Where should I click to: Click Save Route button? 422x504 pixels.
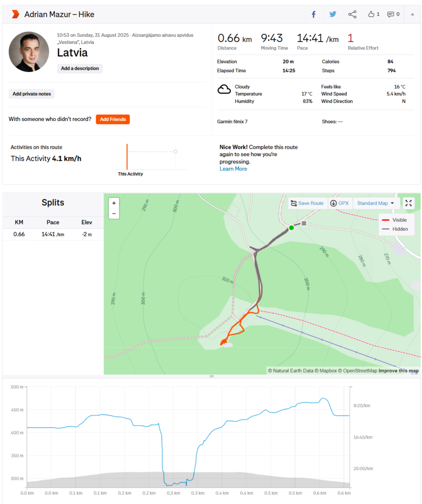click(x=307, y=203)
